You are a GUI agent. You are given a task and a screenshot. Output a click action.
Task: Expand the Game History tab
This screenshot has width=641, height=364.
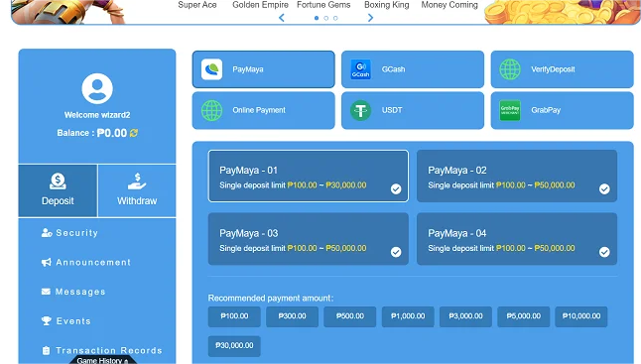[x=102, y=360]
